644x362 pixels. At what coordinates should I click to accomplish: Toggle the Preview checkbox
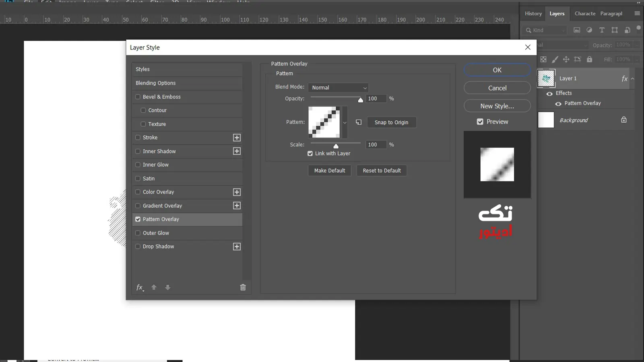tap(480, 122)
